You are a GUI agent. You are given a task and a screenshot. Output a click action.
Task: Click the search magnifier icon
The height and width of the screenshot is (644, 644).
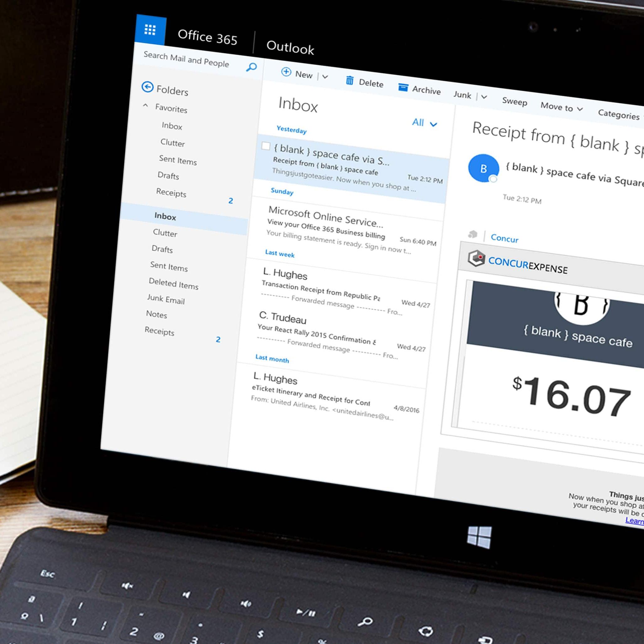click(251, 67)
